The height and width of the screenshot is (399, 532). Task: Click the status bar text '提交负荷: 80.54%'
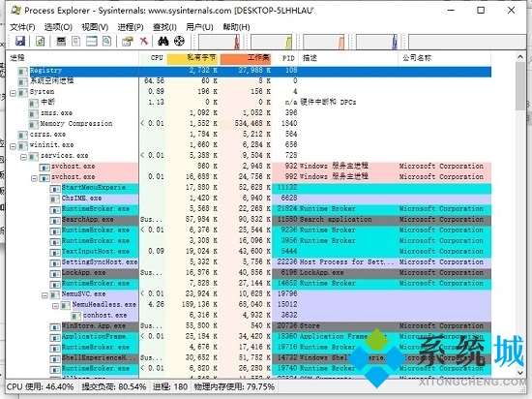coord(114,387)
